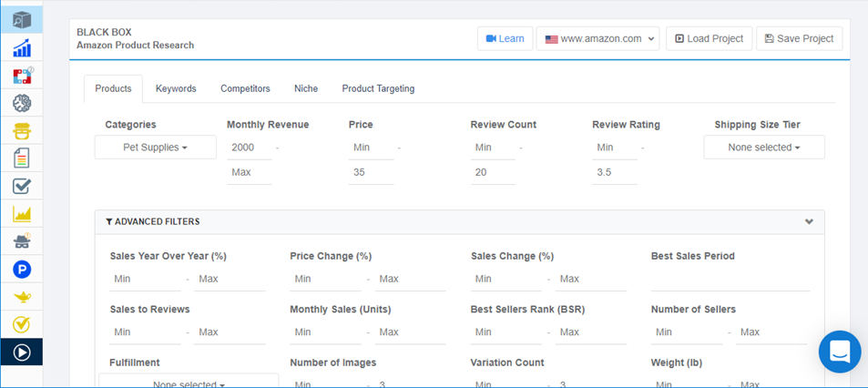Viewport: 868px width, 388px height.
Task: Open the red and blue puzzle pieces tool
Action: 22,76
